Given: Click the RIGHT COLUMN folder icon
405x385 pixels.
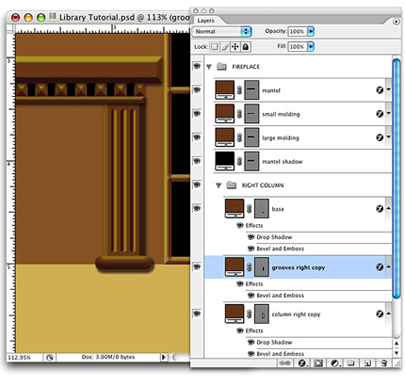Looking at the screenshot, I should pyautogui.click(x=231, y=185).
